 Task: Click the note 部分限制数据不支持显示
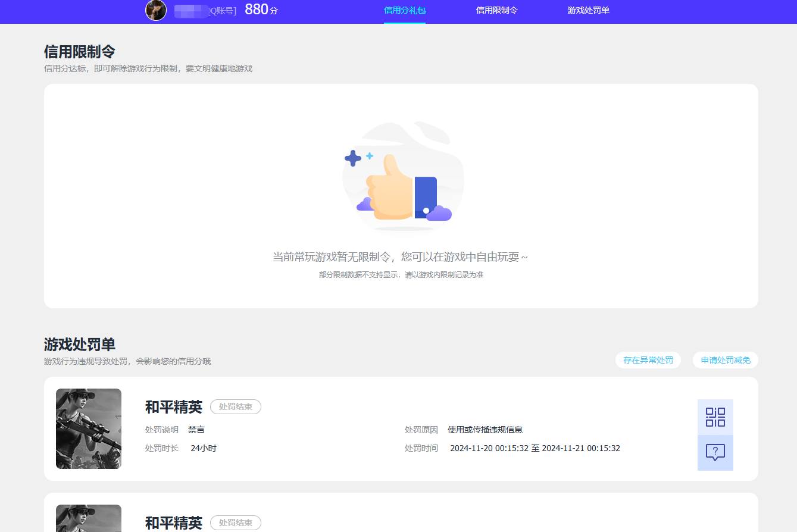click(x=401, y=275)
